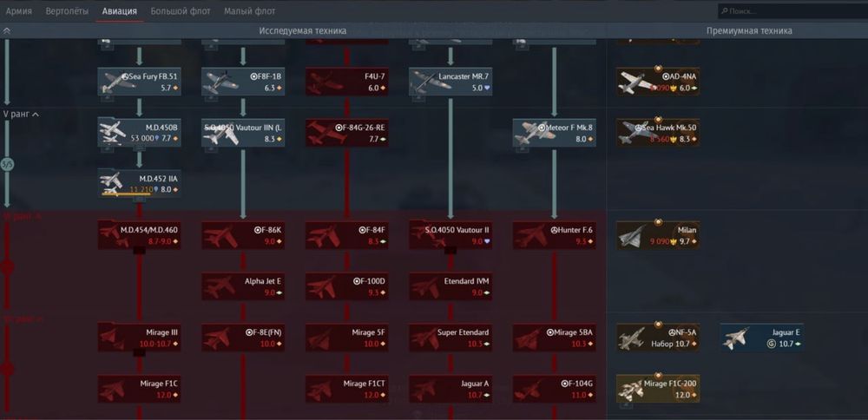Select the Etendard IVM aircraft
868x420 pixels.
450,286
